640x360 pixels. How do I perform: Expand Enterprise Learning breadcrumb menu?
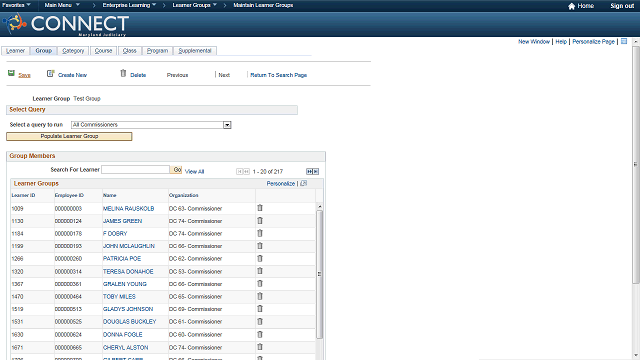[129, 5]
